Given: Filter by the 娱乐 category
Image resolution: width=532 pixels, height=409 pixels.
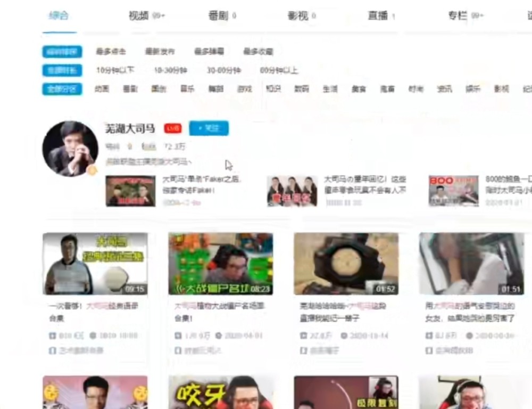Looking at the screenshot, I should [473, 89].
